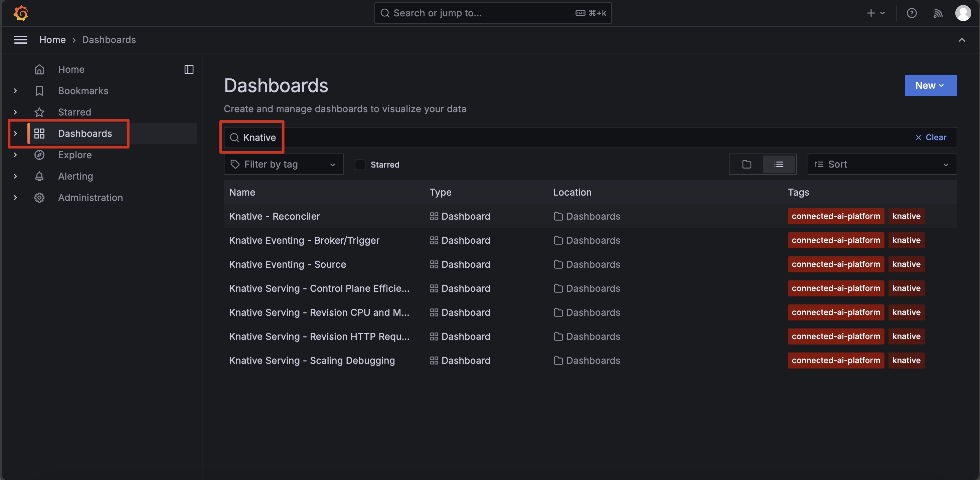Screen dimensions: 980x480
Task: Click the Name column header
Action: [242, 192]
